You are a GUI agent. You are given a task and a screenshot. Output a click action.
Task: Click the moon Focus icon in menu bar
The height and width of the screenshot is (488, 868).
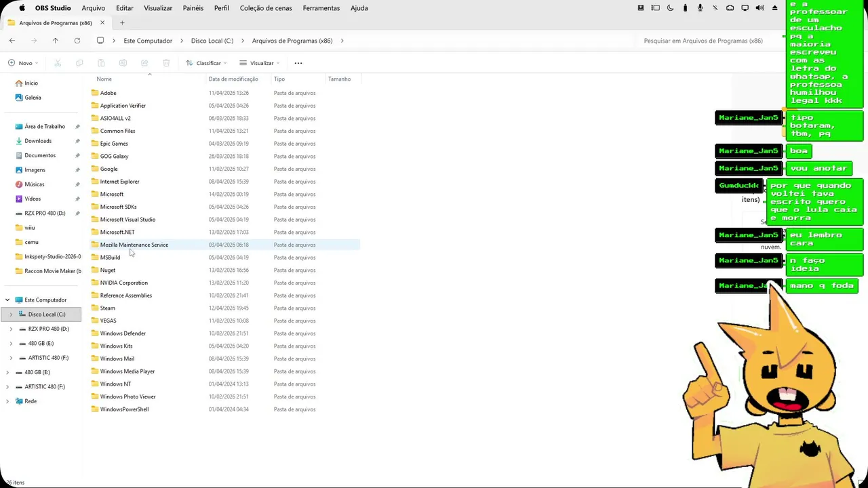670,8
